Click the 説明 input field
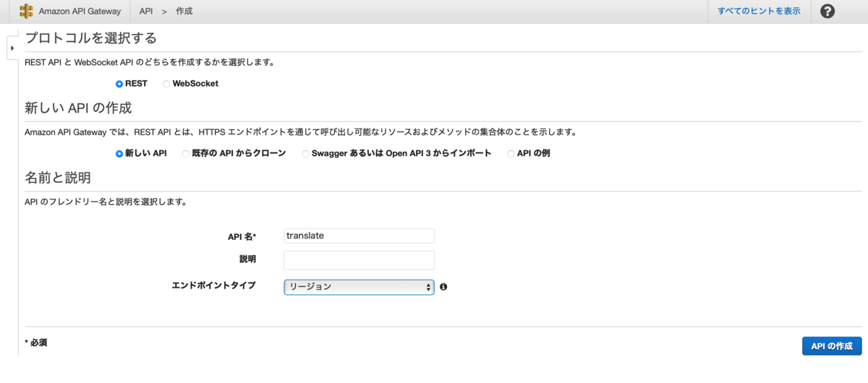The image size is (868, 383). pyautogui.click(x=359, y=260)
